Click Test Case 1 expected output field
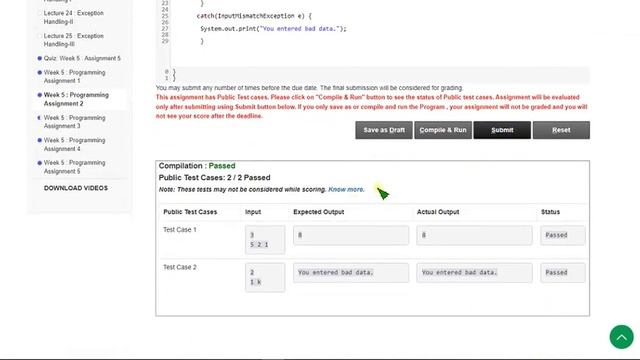The height and width of the screenshot is (360, 640). tap(351, 235)
